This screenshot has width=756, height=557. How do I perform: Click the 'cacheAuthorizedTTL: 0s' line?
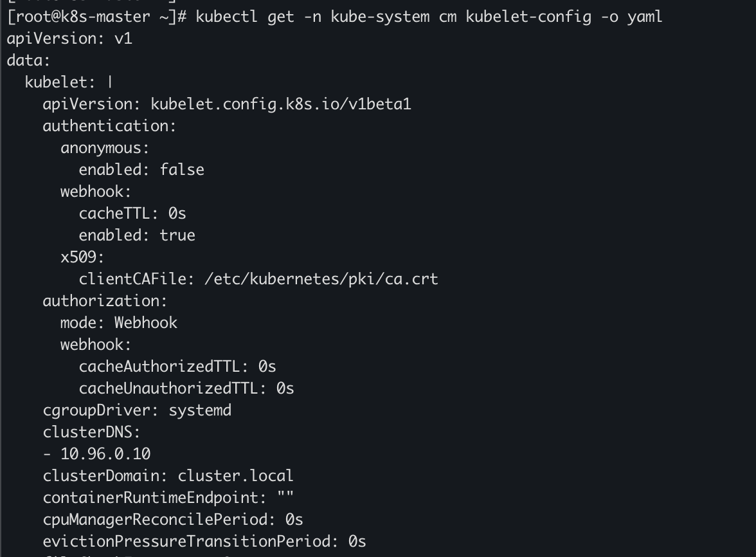[x=177, y=367]
